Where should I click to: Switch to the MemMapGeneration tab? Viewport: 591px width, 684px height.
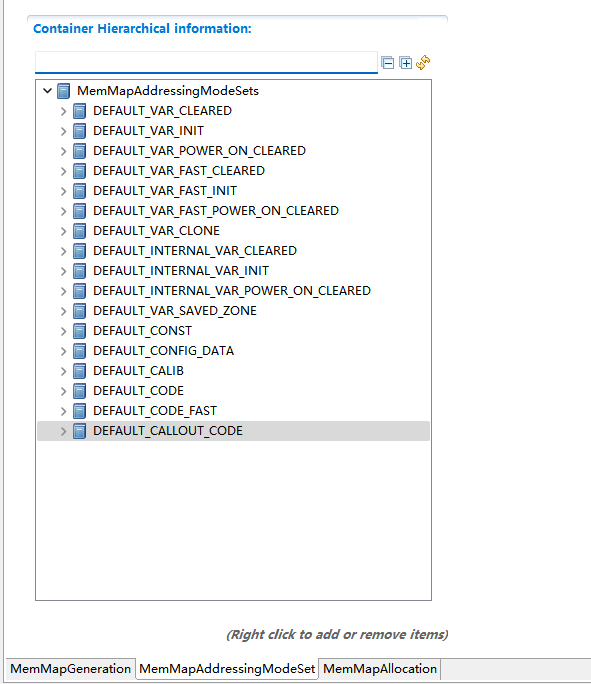click(70, 669)
